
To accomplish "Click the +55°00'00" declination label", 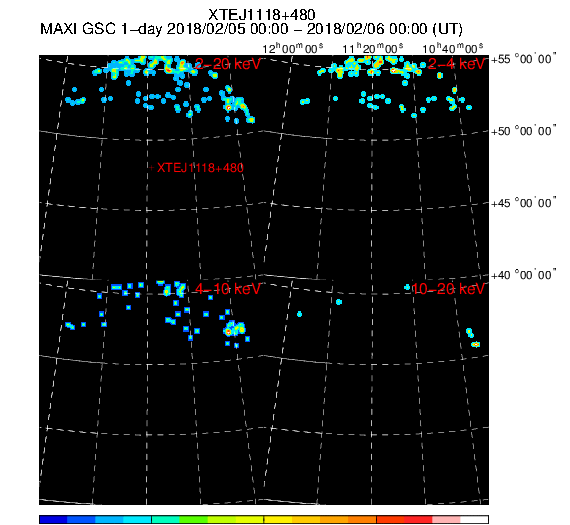I will pos(523,59).
